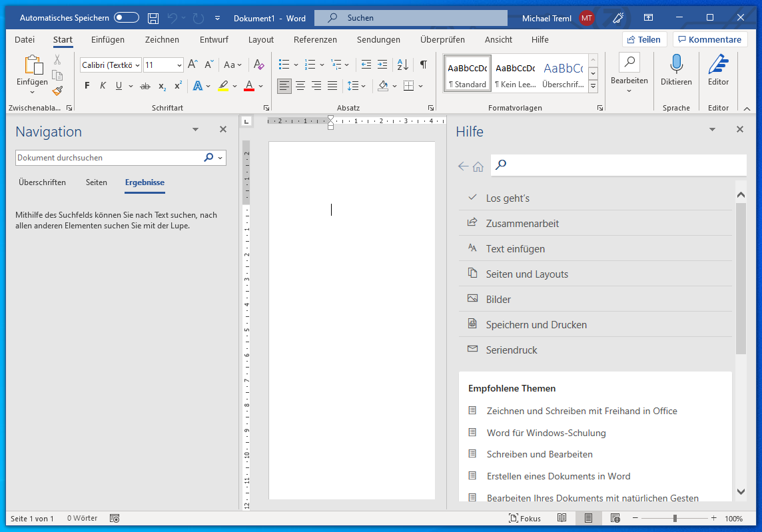Click the yellow text highlight color
Viewport: 762px width, 532px height.
[223, 86]
